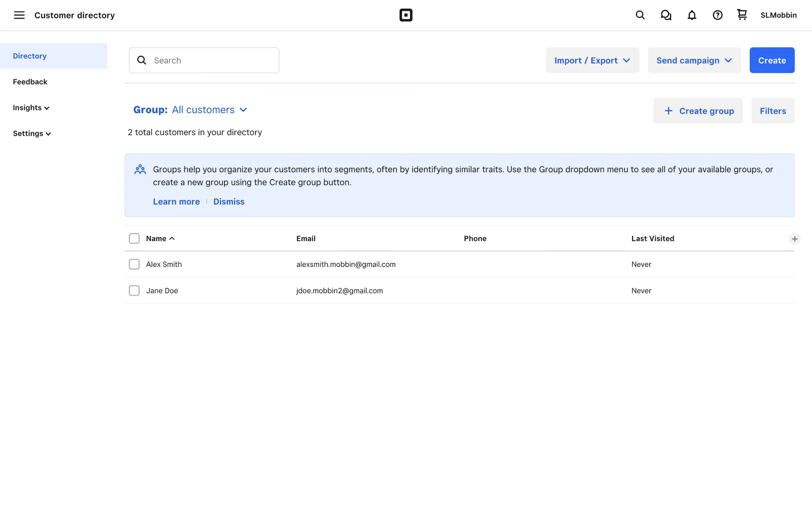Open the help question mark icon

tap(717, 15)
